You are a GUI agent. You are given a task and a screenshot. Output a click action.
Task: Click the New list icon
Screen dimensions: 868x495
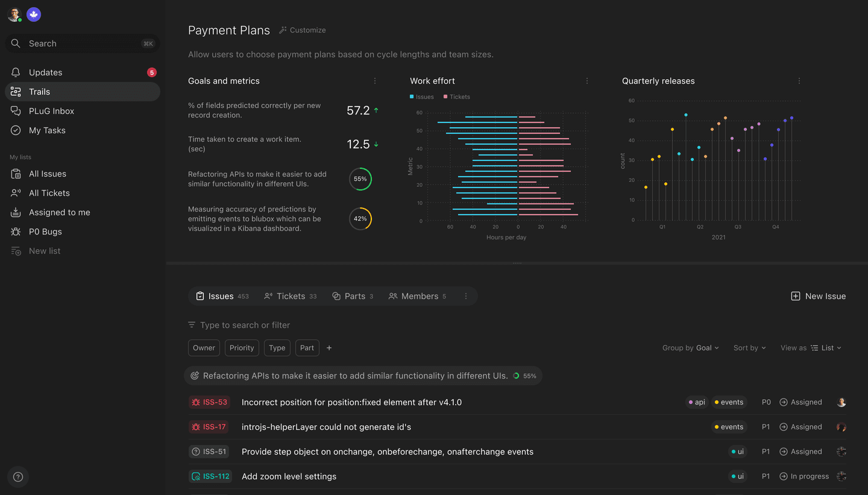[x=16, y=251]
